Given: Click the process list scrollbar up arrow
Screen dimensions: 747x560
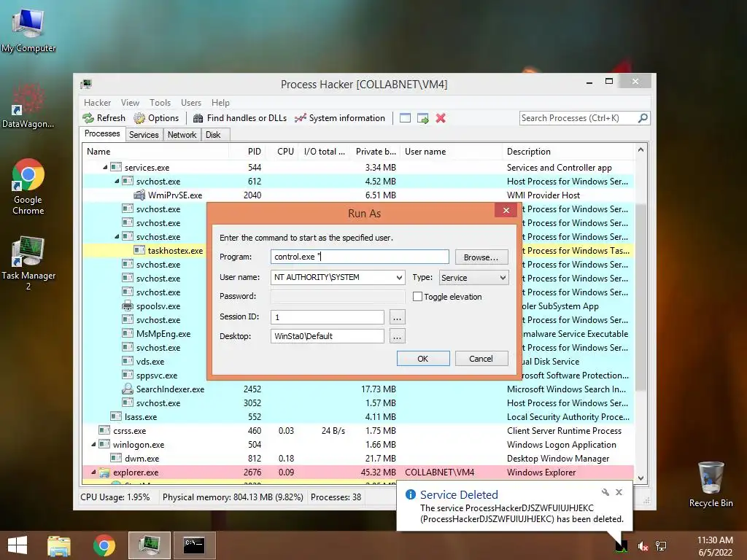Looking at the screenshot, I should click(640, 150).
